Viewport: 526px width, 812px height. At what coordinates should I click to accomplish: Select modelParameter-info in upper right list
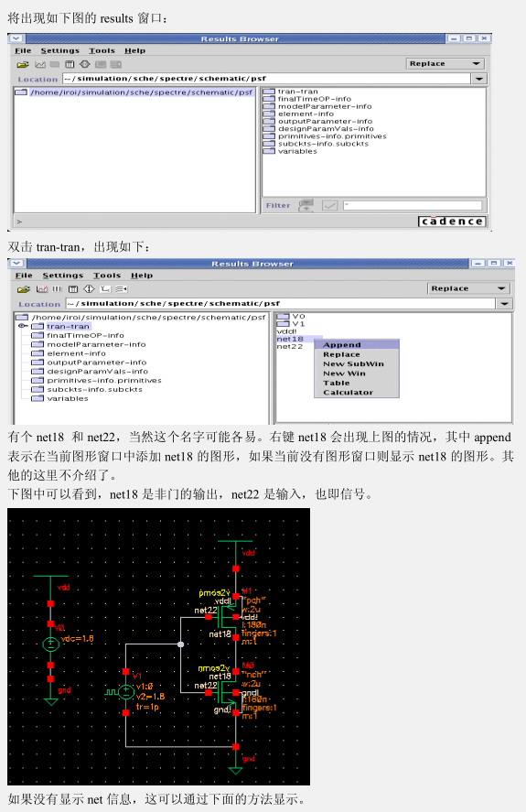click(325, 107)
